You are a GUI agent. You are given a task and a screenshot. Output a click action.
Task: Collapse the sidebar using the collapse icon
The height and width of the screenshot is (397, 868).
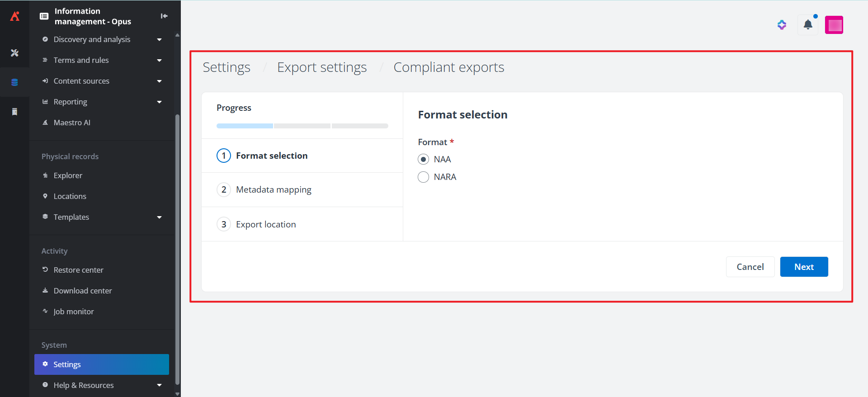(x=164, y=16)
